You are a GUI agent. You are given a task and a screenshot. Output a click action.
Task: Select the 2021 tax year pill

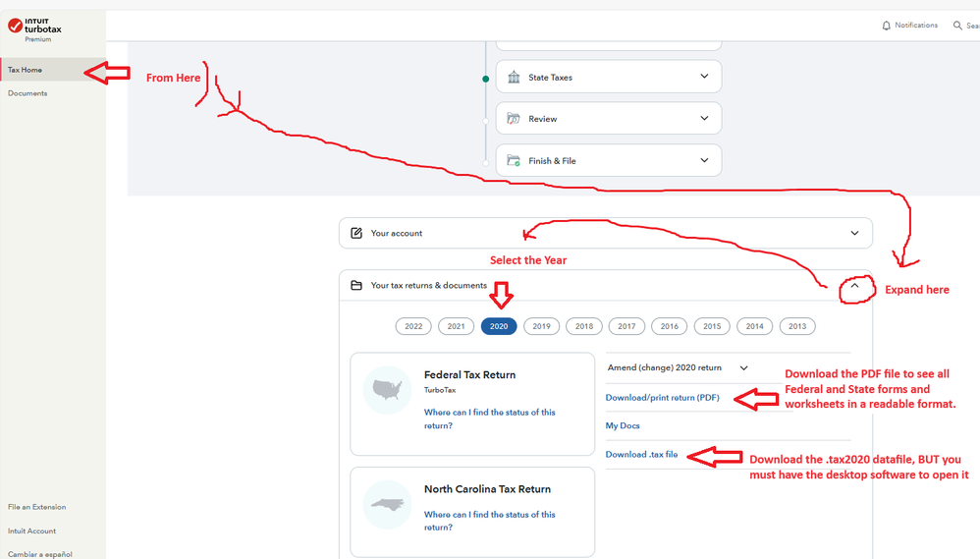457,326
